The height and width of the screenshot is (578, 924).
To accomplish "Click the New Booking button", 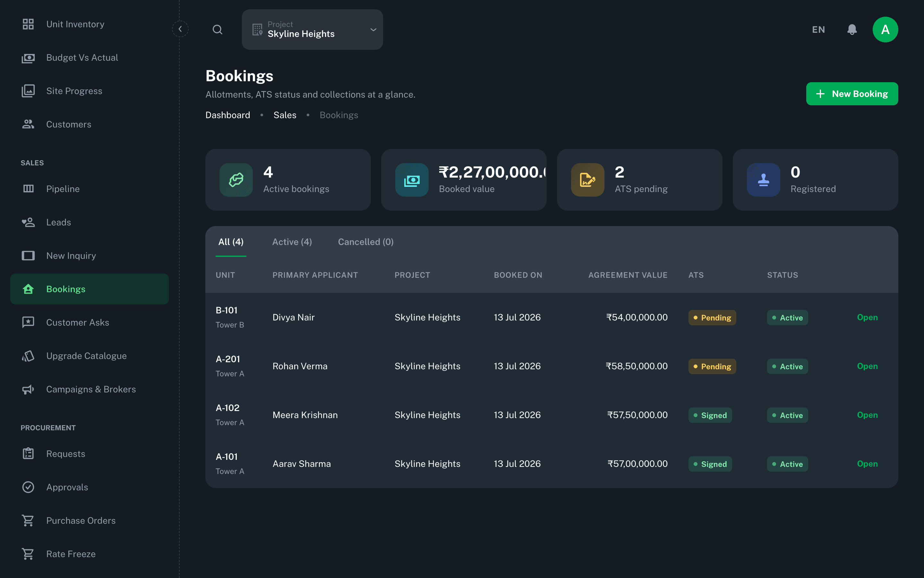I will [x=852, y=94].
